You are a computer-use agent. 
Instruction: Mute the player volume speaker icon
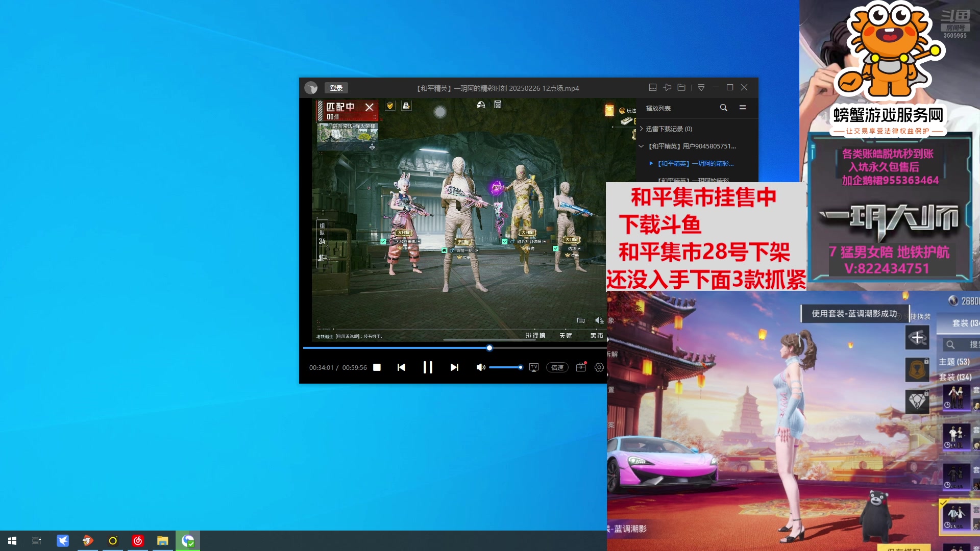point(480,367)
